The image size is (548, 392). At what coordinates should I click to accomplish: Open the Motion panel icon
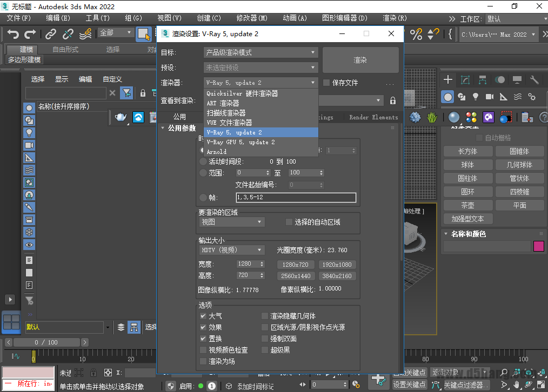pos(500,79)
